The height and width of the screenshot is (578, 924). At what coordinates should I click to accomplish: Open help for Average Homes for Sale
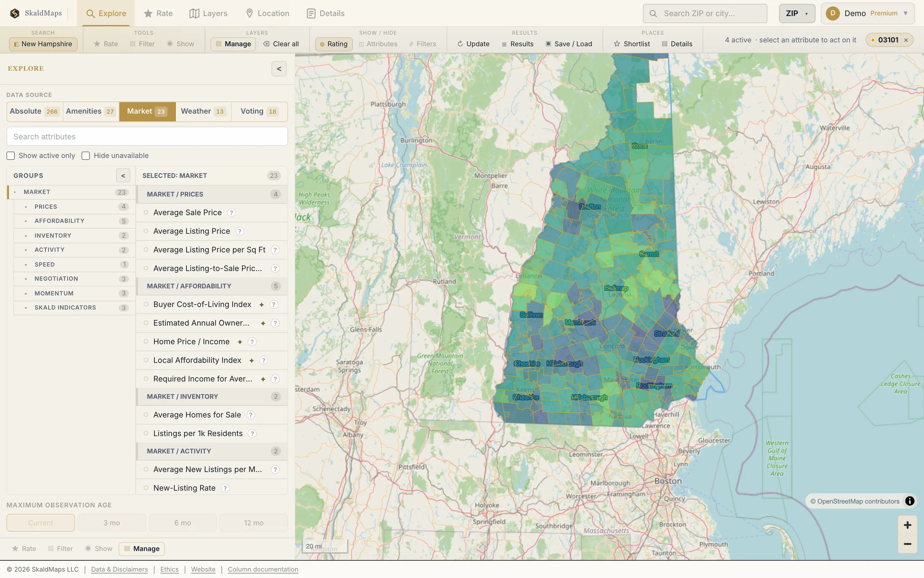[x=250, y=415]
